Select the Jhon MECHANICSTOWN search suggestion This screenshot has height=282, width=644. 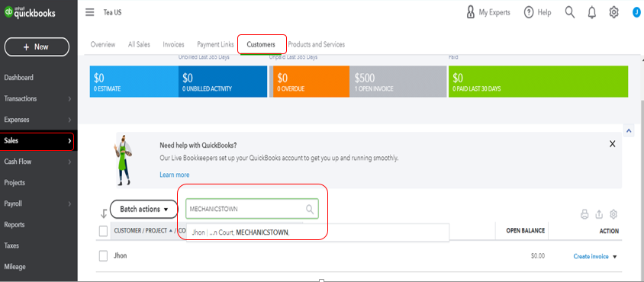pyautogui.click(x=317, y=232)
